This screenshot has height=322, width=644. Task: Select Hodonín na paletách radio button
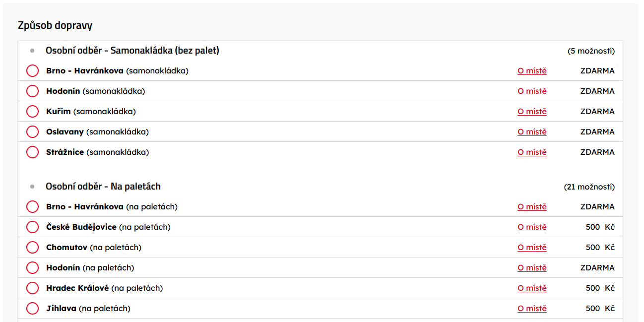tap(32, 268)
